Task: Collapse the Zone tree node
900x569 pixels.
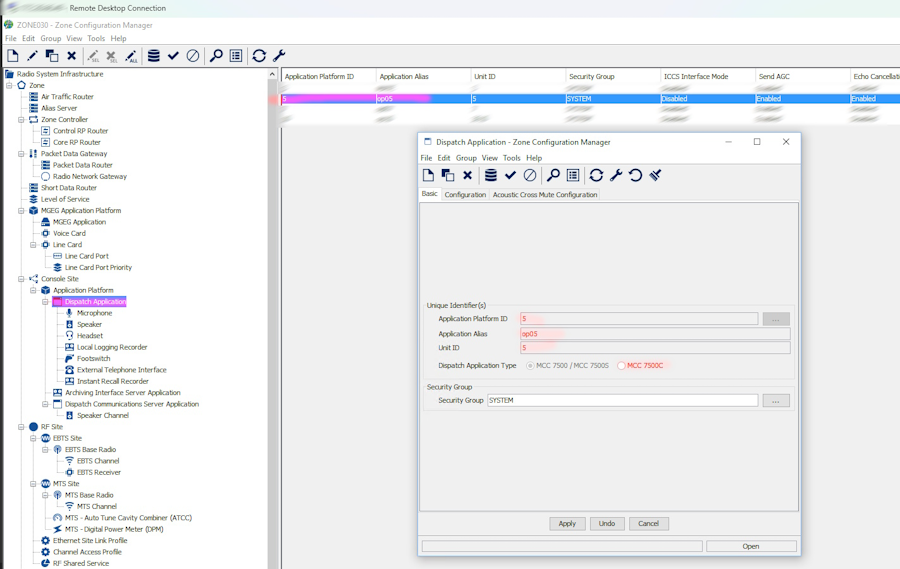Action: coord(9,86)
